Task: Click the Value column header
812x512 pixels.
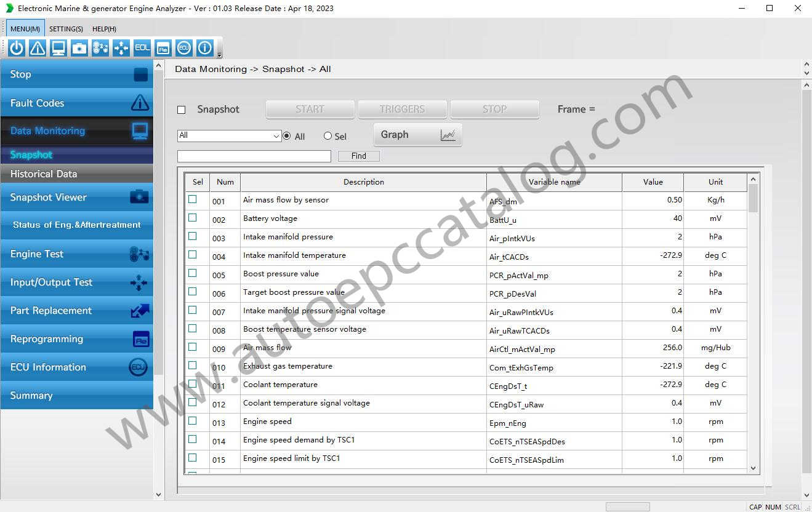Action: [653, 182]
